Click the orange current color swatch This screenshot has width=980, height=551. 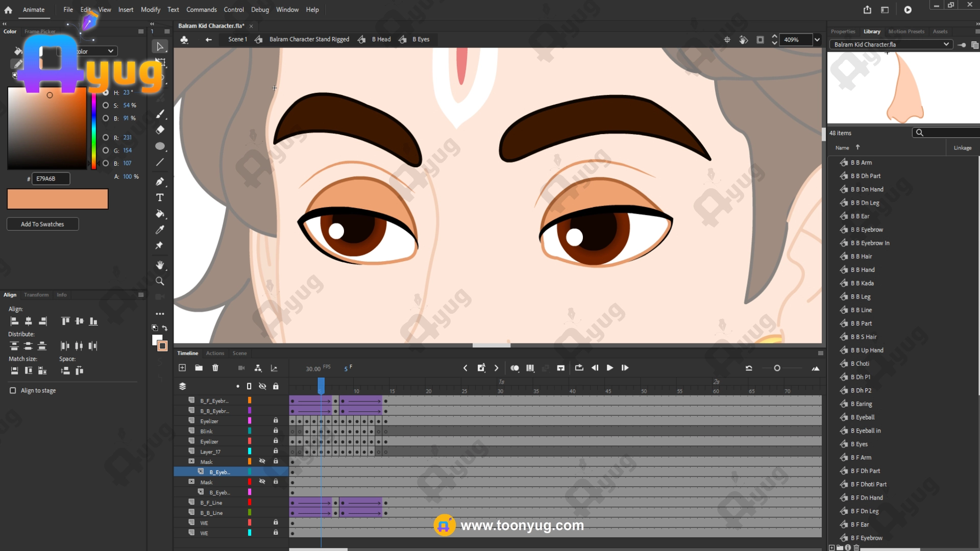[x=58, y=199]
